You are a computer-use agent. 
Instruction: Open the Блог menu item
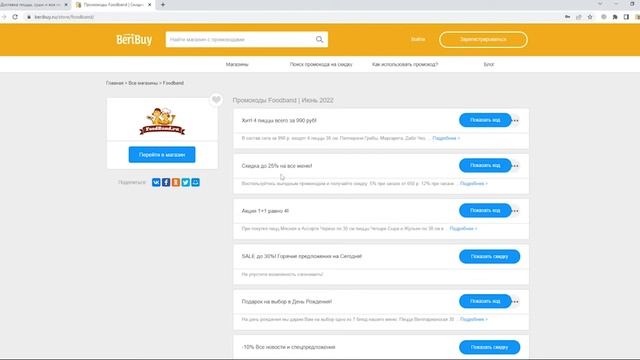(x=489, y=64)
